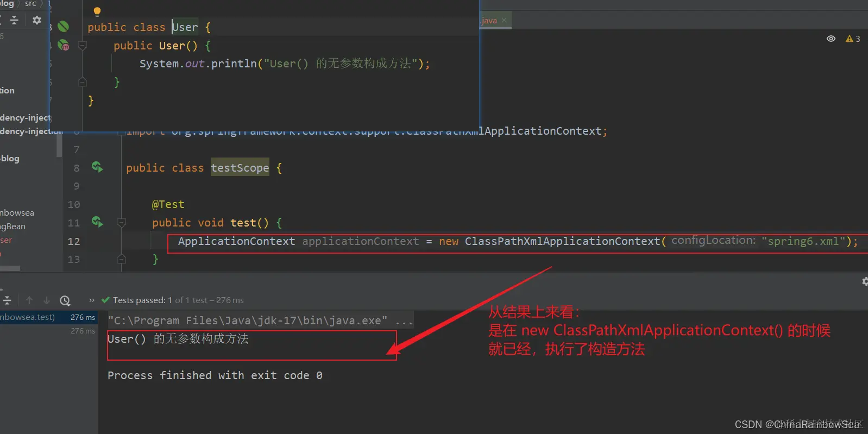The height and width of the screenshot is (434, 868).
Task: Open Project panel settings gear
Action: click(x=37, y=20)
